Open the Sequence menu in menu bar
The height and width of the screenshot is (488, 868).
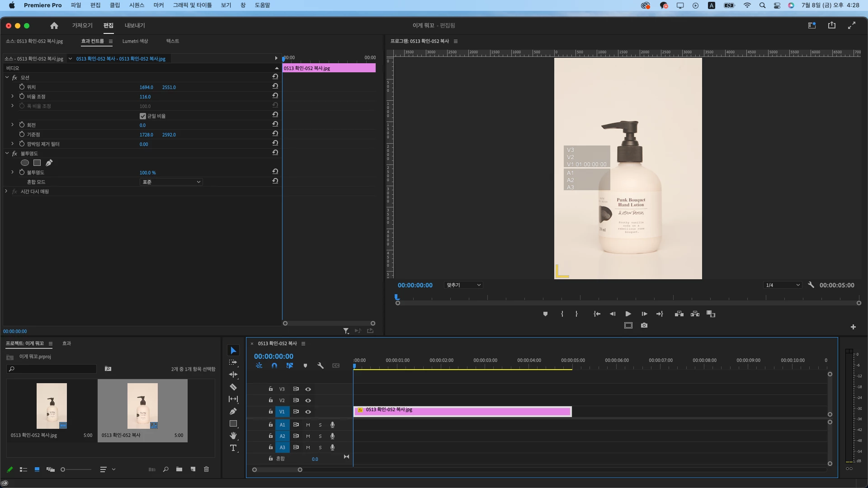(x=137, y=5)
